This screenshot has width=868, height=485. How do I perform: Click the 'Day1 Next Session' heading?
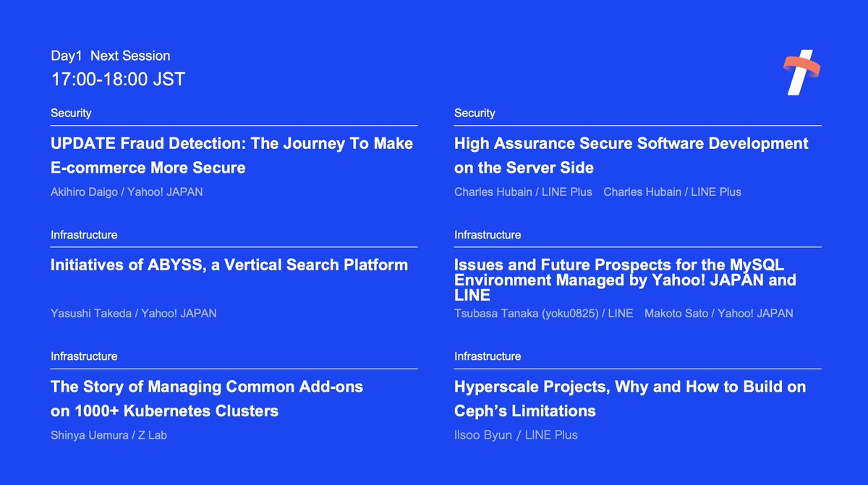[x=111, y=56]
